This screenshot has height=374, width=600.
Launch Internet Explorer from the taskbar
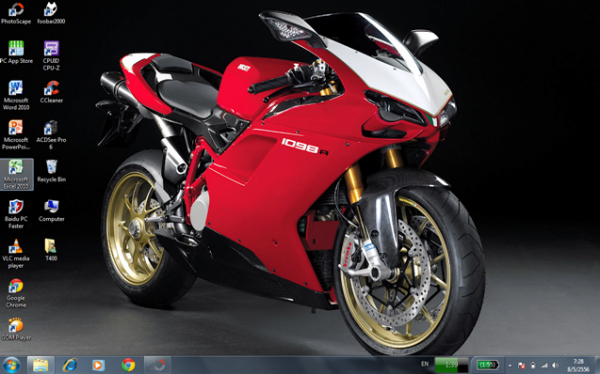point(69,365)
